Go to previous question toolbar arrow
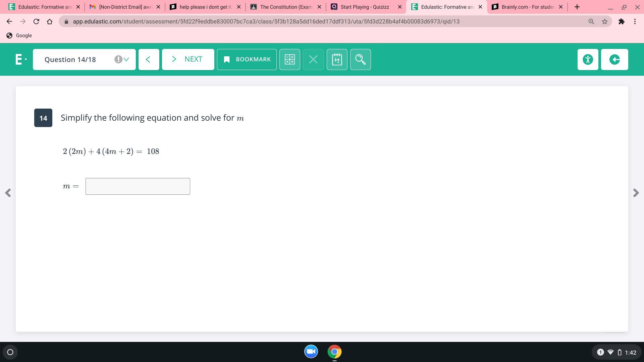 point(149,59)
